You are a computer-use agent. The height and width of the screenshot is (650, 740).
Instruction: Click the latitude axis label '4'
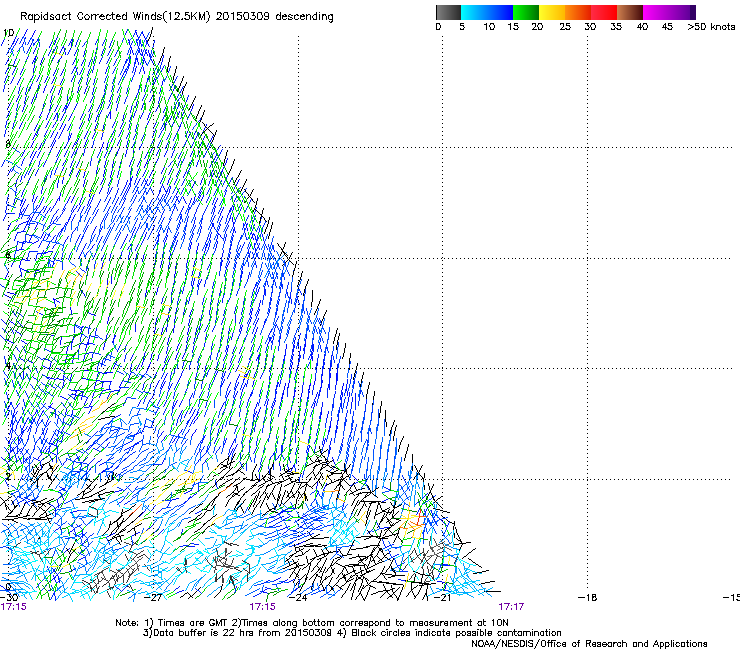(8, 366)
